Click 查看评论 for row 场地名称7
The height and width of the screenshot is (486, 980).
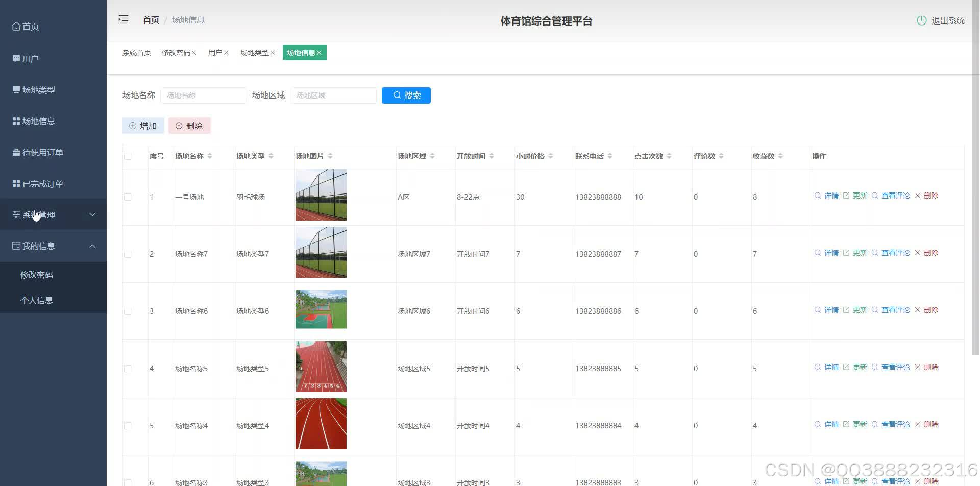coord(891,253)
